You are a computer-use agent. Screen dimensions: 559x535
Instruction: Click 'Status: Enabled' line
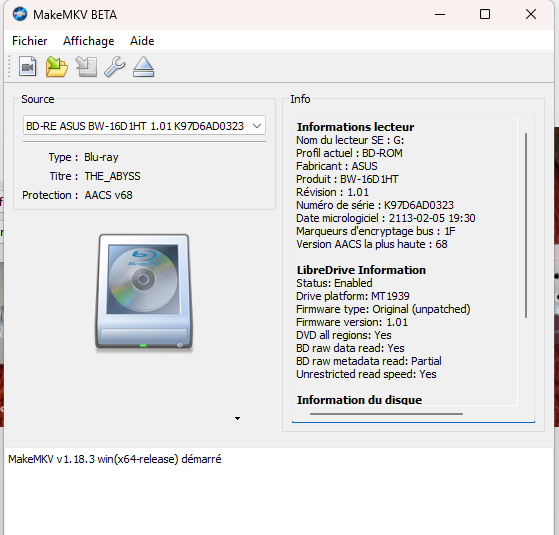tap(334, 283)
